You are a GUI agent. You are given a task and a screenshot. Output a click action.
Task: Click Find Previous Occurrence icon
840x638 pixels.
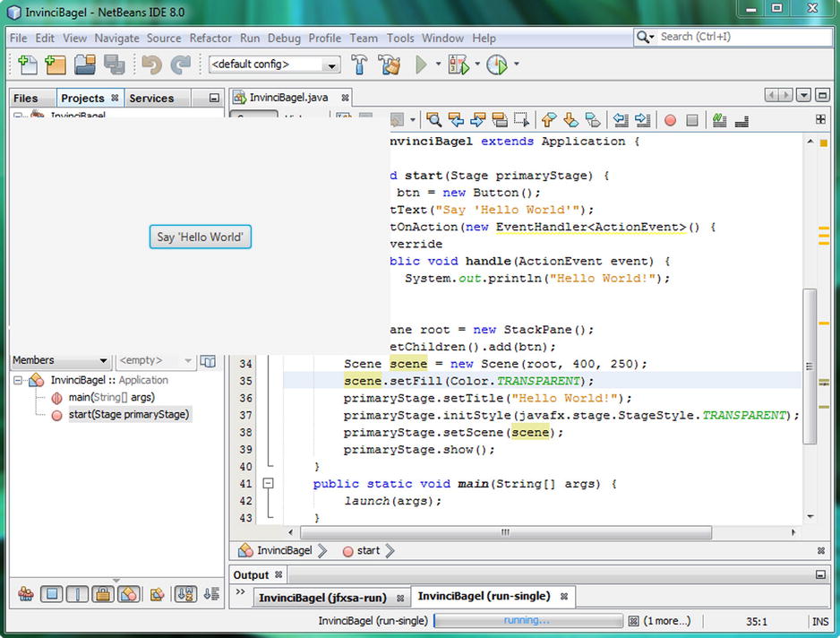[456, 120]
